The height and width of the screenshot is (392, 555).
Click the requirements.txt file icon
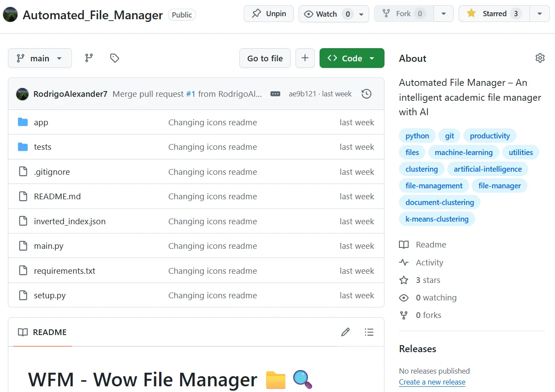click(23, 271)
